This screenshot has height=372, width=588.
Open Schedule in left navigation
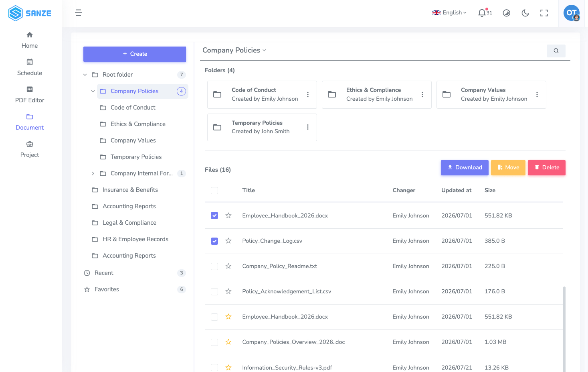pos(30,67)
